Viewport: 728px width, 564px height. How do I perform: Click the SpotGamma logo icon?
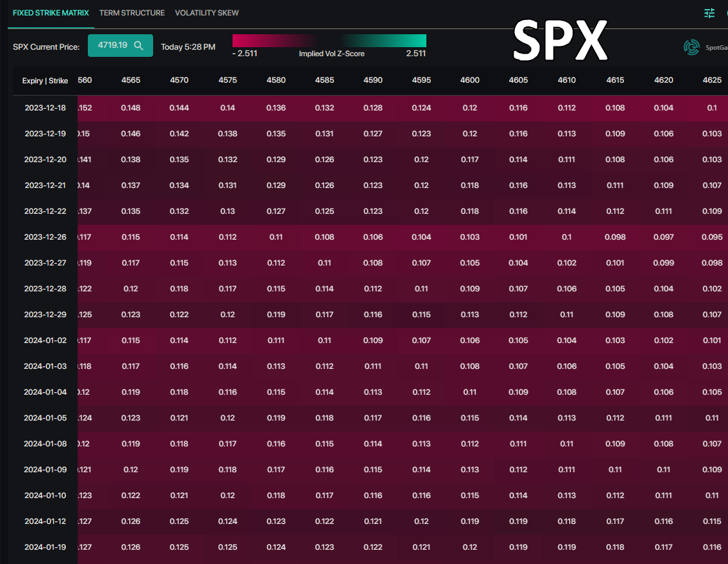[x=691, y=47]
